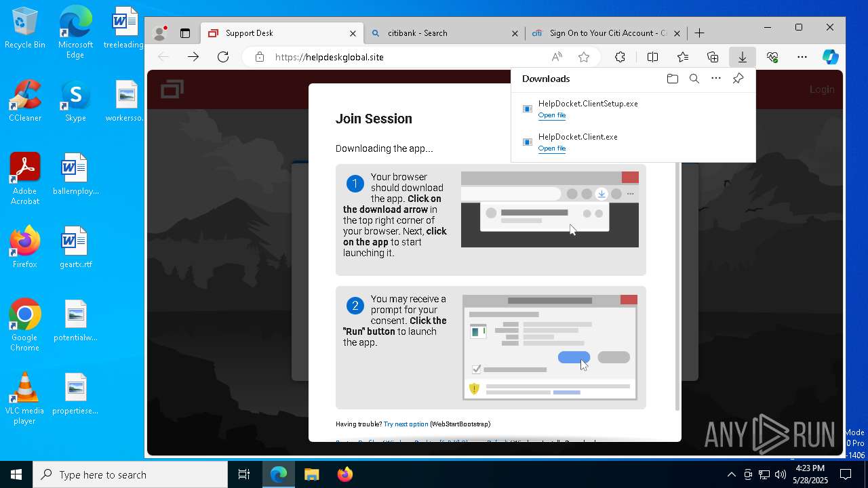Viewport: 868px width, 488px height.
Task: Show hidden system tray icons
Action: coord(731,474)
